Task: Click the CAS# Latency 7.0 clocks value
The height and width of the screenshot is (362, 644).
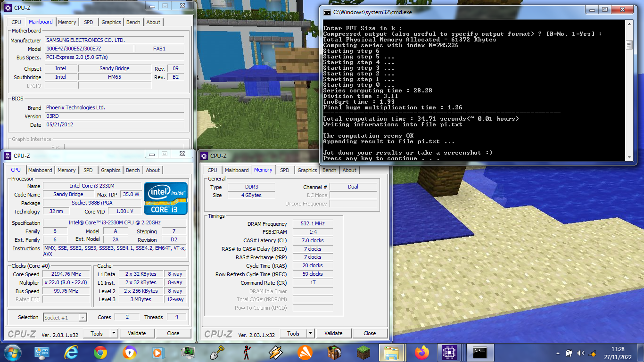Action: (x=313, y=240)
